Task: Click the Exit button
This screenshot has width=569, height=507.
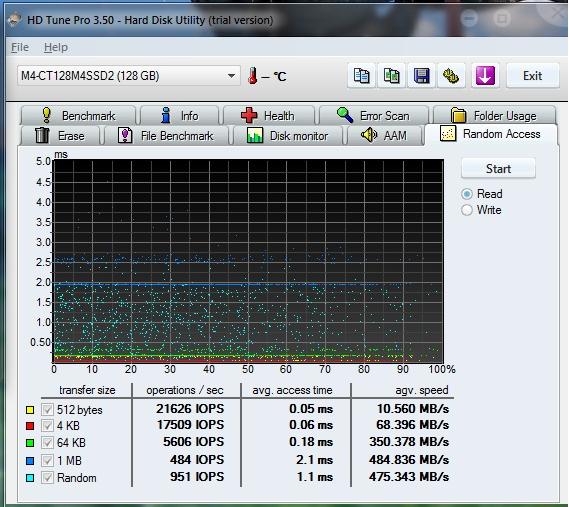Action: coord(532,76)
